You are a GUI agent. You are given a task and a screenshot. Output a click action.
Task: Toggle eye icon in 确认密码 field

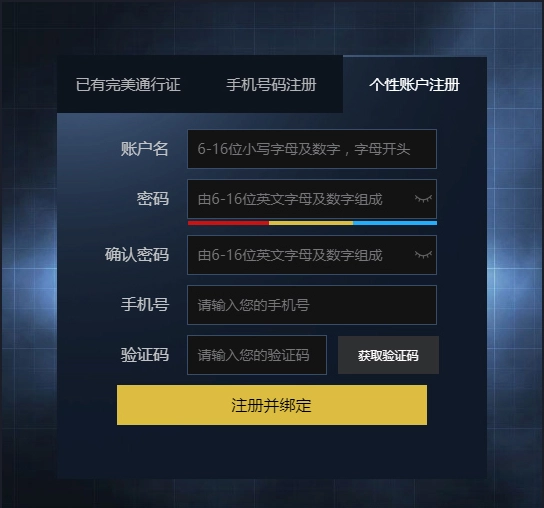point(423,254)
